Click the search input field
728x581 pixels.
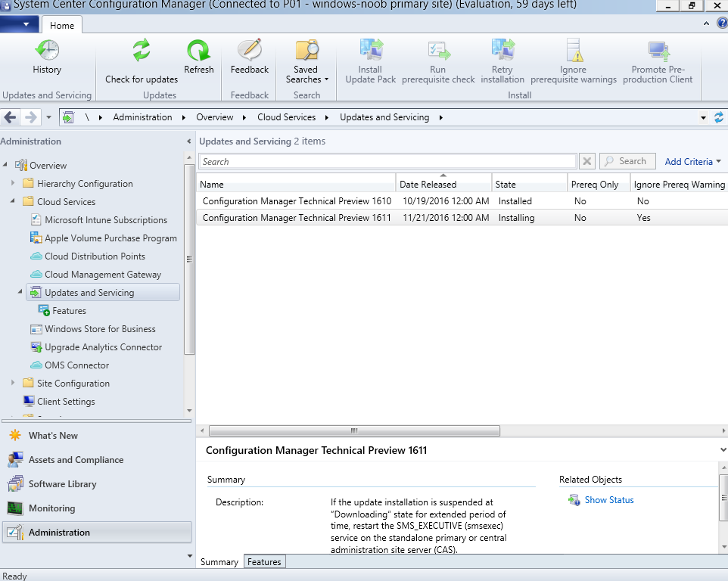pyautogui.click(x=387, y=161)
